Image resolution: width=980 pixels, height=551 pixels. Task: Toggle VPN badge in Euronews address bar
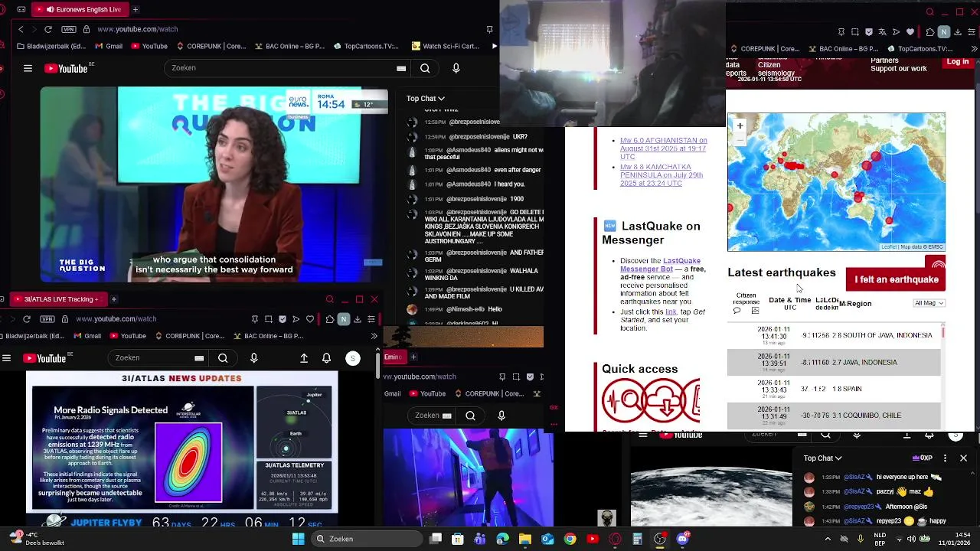click(70, 29)
